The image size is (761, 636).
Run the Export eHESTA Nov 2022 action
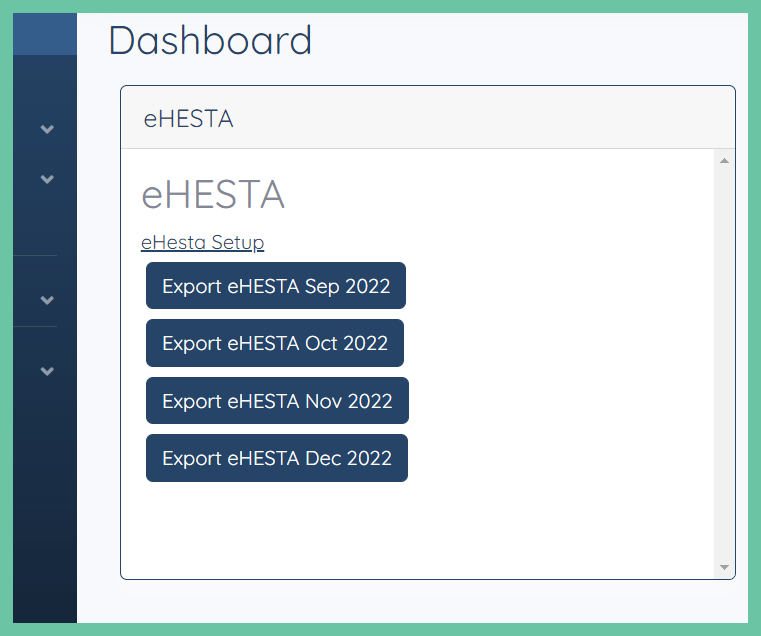click(x=277, y=401)
